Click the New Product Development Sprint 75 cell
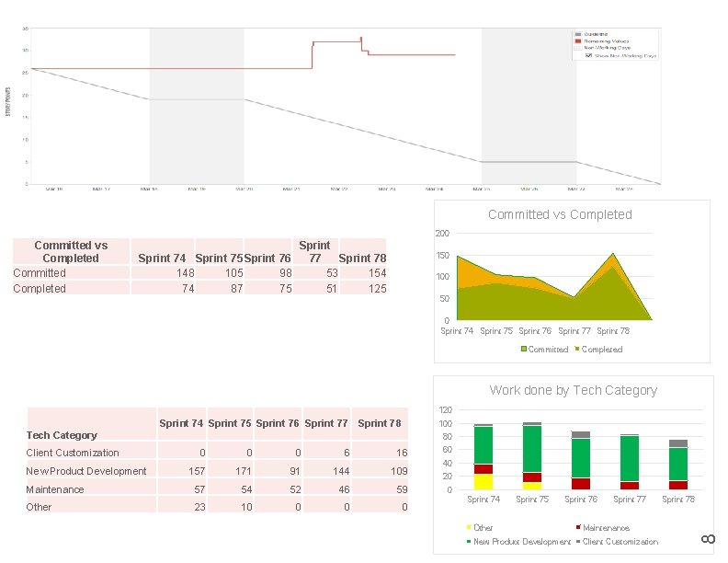 [x=231, y=471]
